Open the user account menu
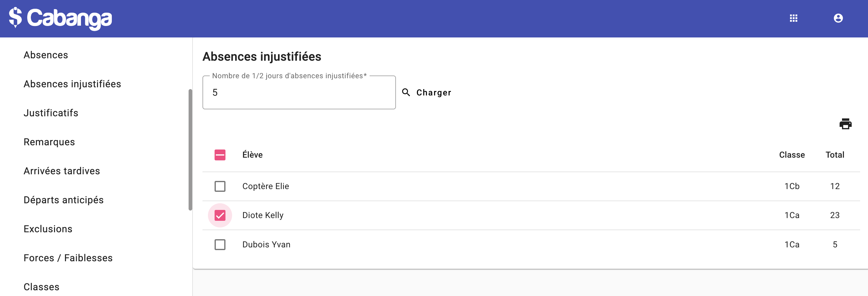This screenshot has width=868, height=296. (838, 18)
